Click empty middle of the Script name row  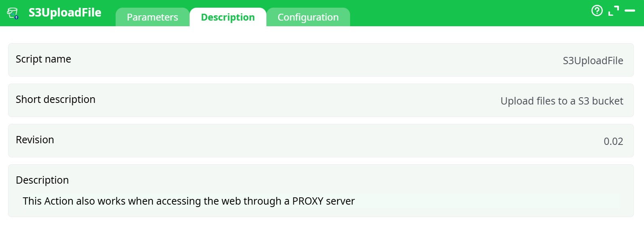315,60
